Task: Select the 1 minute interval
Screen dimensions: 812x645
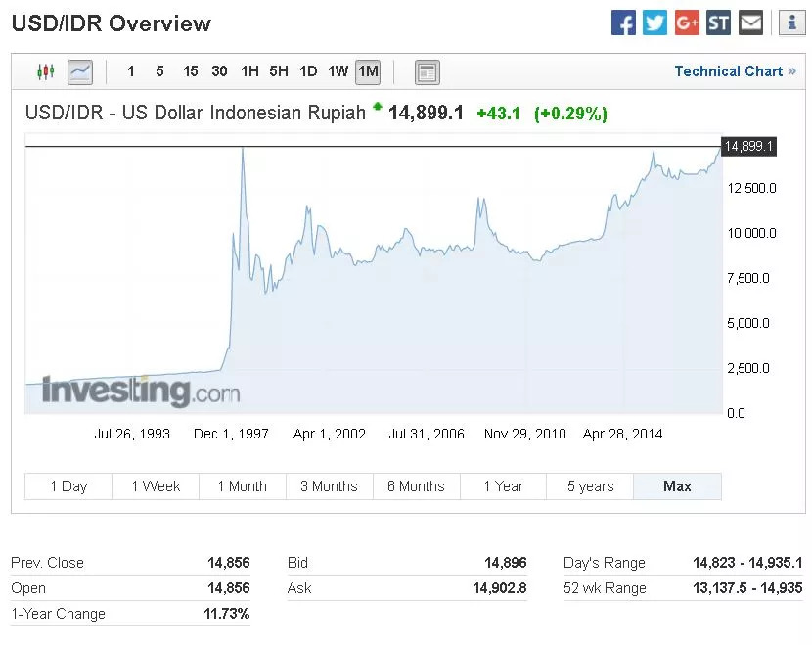Action: pos(131,71)
